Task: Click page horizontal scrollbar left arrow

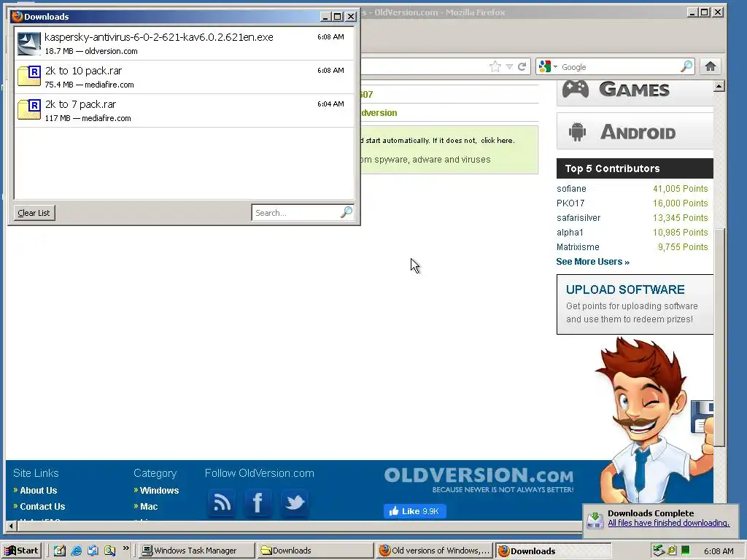Action: [12, 526]
